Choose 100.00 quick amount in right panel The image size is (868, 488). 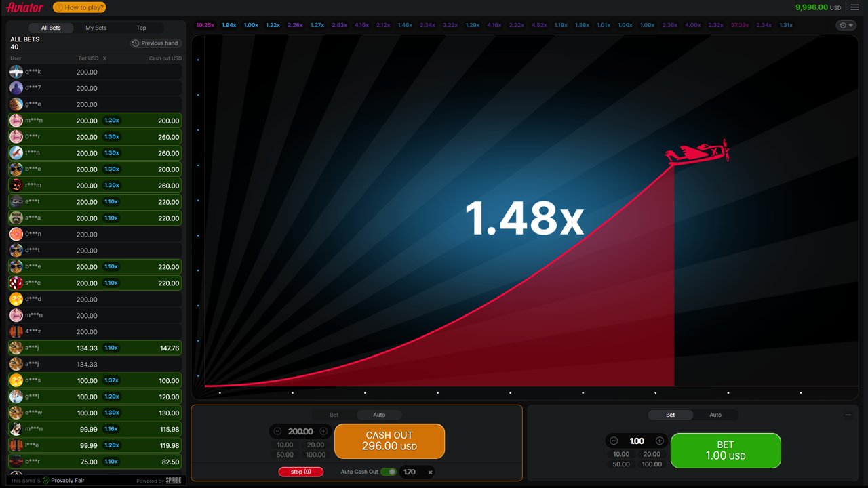[x=652, y=464]
